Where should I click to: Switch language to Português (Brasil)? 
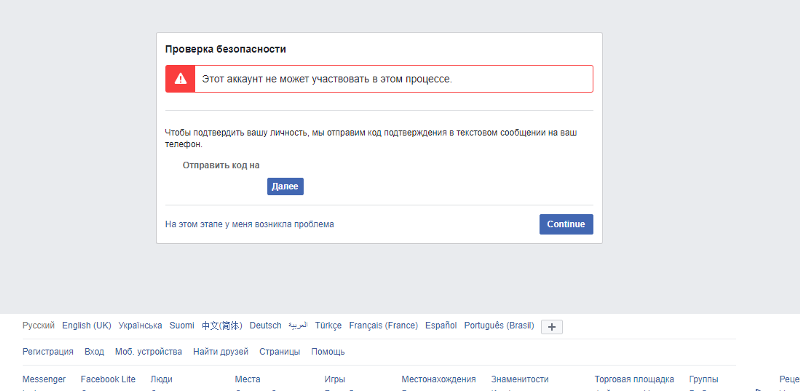point(499,326)
